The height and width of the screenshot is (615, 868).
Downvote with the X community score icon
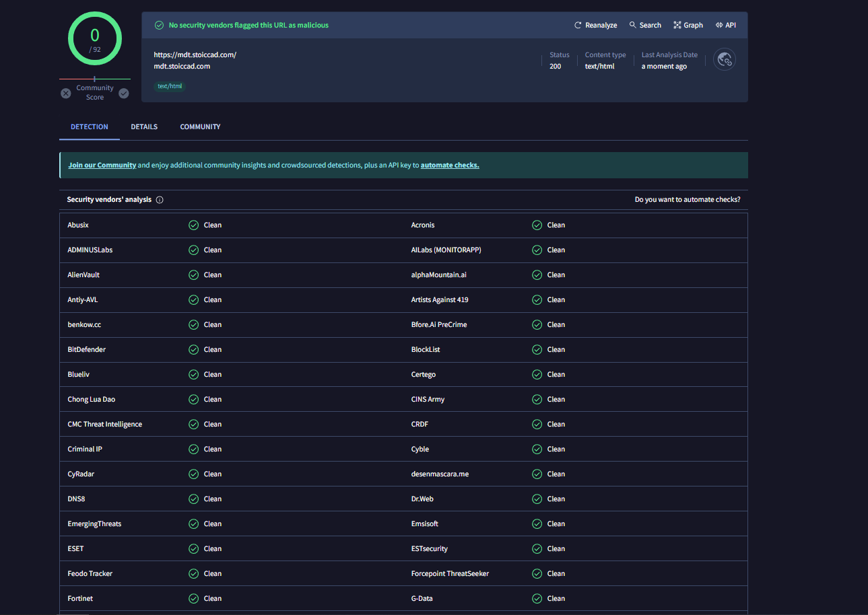click(65, 93)
